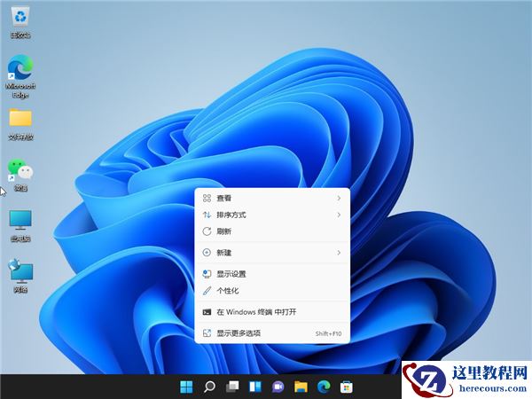Click the taskbar Search magnifier
532x399 pixels.
209,387
